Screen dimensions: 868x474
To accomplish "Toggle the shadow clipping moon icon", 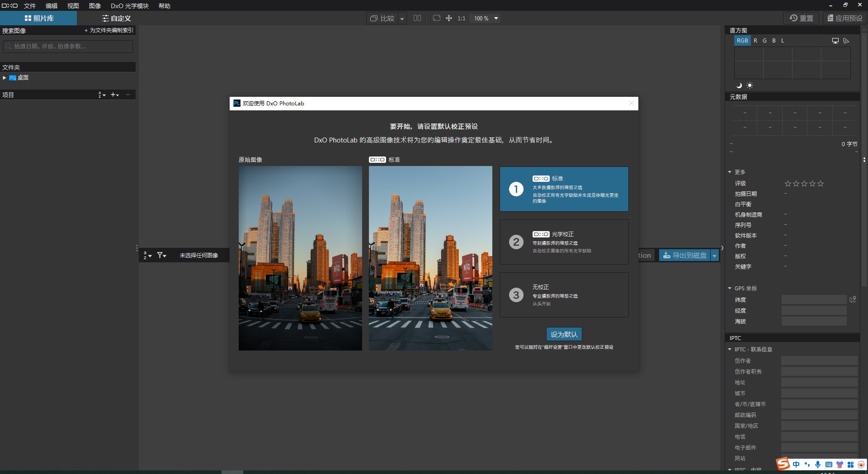I will [x=739, y=85].
